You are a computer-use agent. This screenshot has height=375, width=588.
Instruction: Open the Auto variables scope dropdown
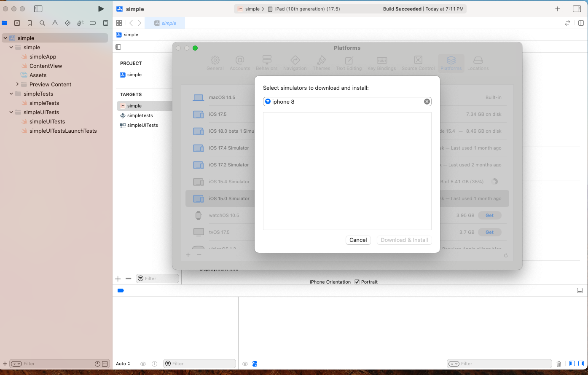(123, 364)
